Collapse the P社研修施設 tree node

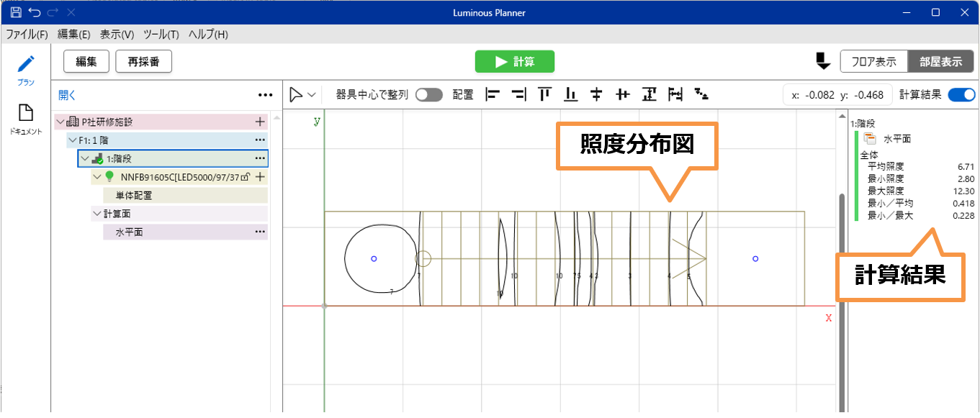click(60, 122)
